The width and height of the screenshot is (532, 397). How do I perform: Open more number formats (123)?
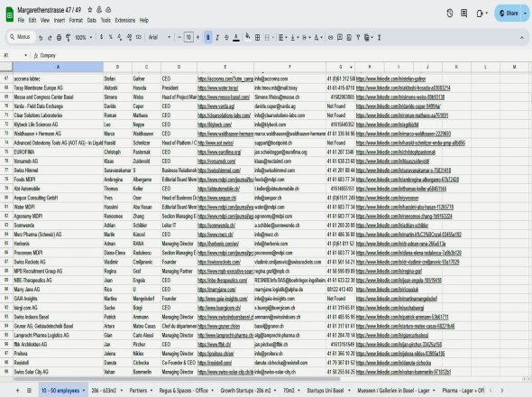pyautogui.click(x=139, y=37)
